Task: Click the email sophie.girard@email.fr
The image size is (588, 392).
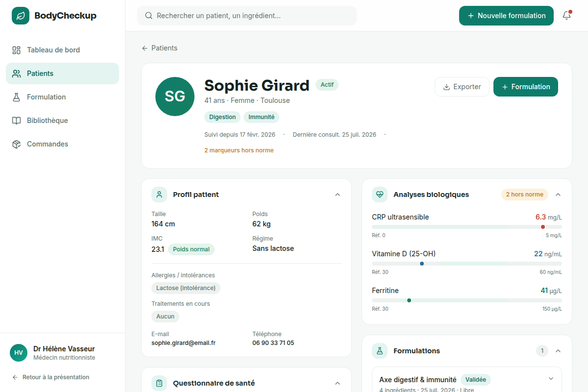Action: pos(183,343)
